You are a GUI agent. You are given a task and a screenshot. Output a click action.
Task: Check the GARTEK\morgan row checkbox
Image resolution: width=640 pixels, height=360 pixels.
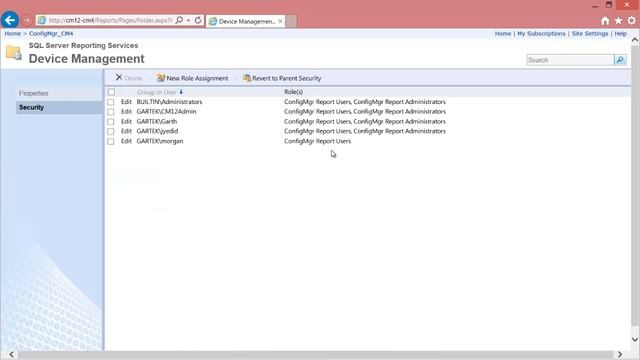[111, 141]
